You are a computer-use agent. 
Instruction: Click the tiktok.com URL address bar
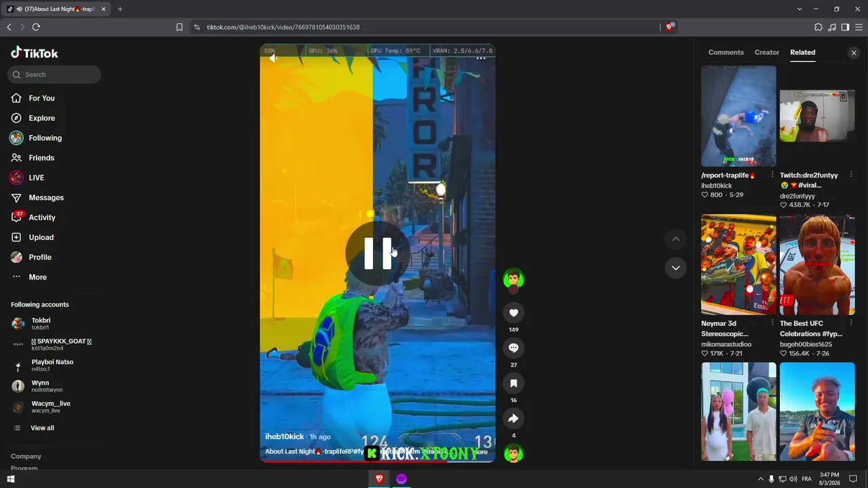click(427, 27)
